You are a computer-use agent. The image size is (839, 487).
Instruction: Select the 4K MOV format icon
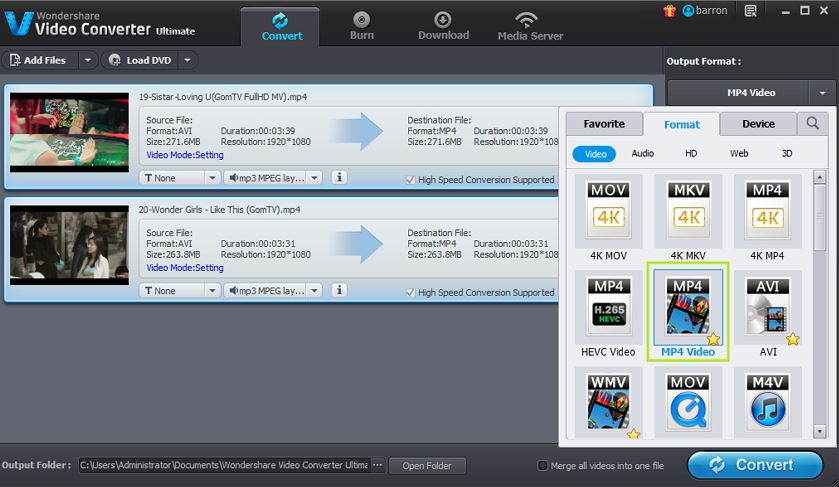click(x=608, y=210)
